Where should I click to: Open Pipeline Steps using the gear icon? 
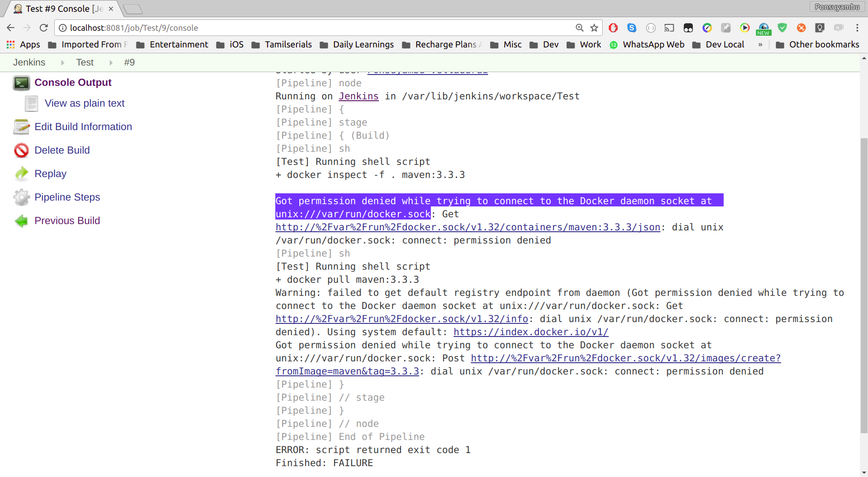click(x=21, y=197)
